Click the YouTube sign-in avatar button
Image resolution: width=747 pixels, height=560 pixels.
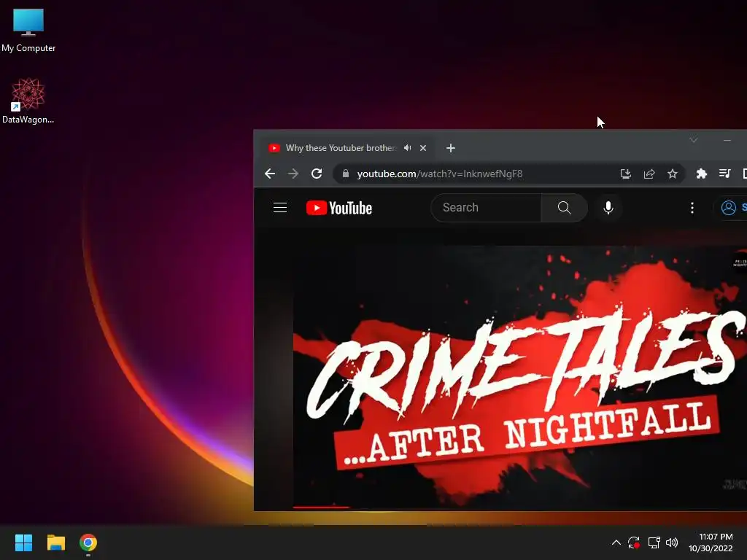coord(732,208)
